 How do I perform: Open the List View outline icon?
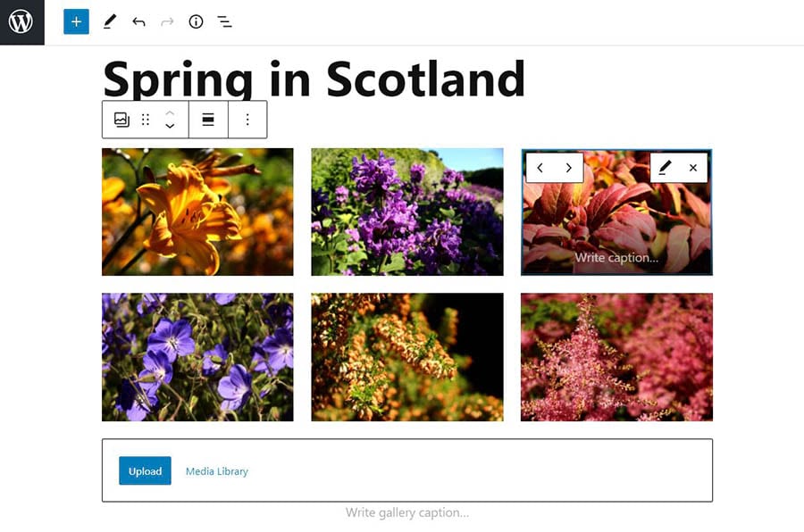click(224, 22)
